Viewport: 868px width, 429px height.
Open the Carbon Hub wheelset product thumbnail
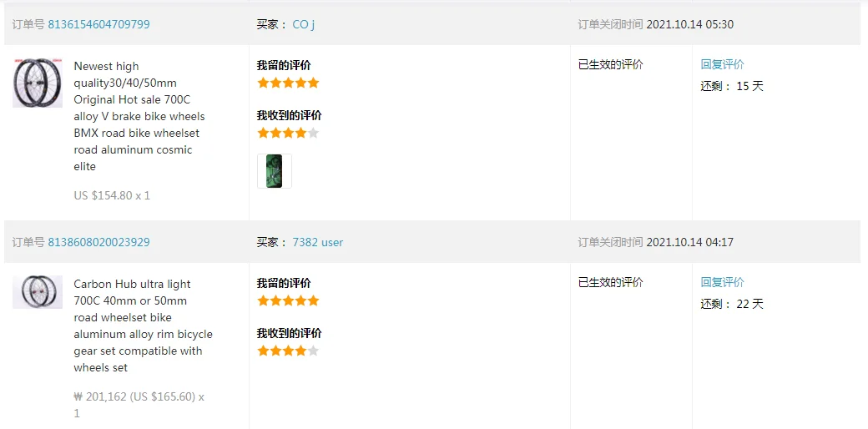[38, 292]
